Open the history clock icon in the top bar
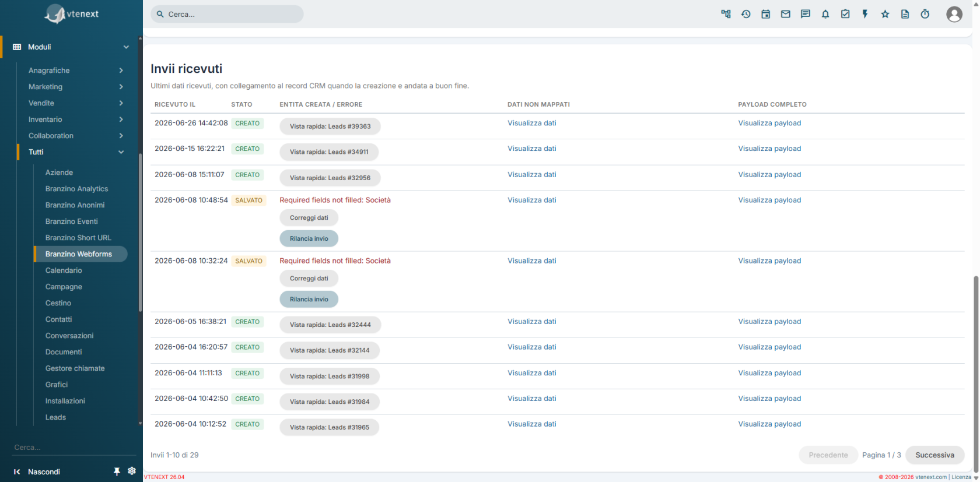This screenshot has height=482, width=980. point(746,14)
